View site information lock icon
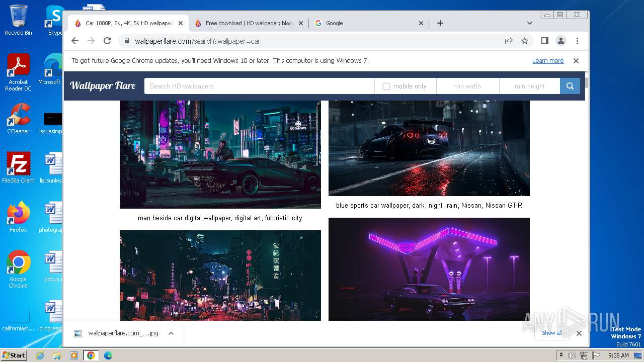The image size is (644, 362). [127, 41]
